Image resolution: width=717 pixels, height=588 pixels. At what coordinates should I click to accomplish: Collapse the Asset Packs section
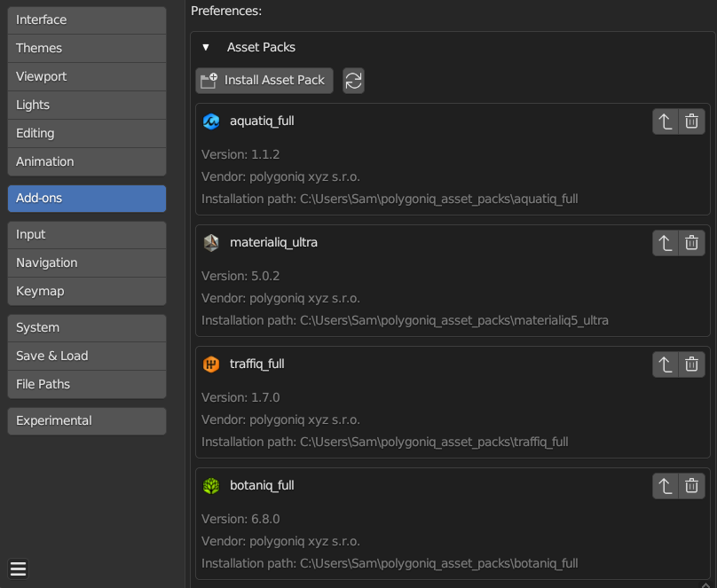coord(206,47)
